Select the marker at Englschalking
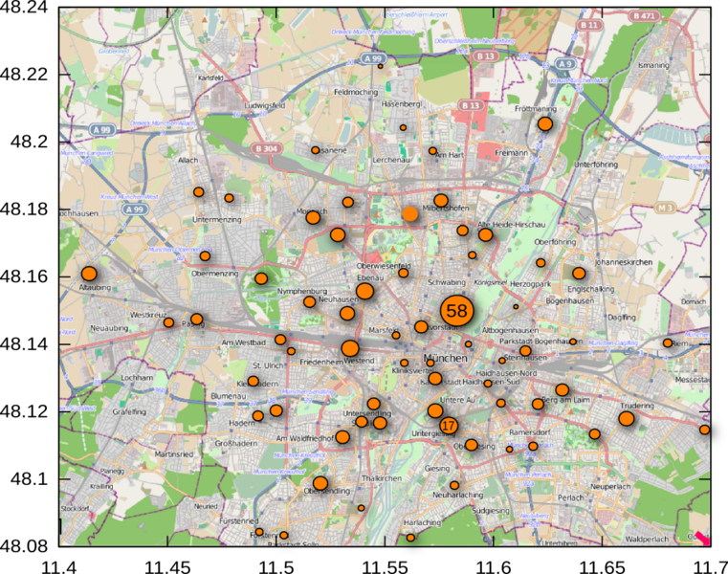Image resolution: width=728 pixels, height=574 pixels. tap(579, 274)
